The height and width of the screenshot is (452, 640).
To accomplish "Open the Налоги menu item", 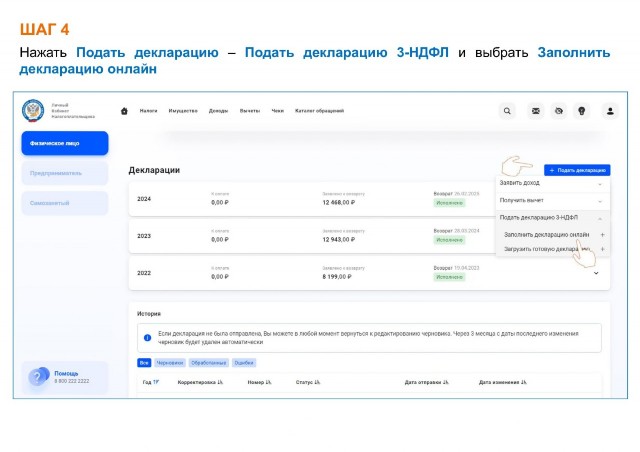I will (148, 111).
